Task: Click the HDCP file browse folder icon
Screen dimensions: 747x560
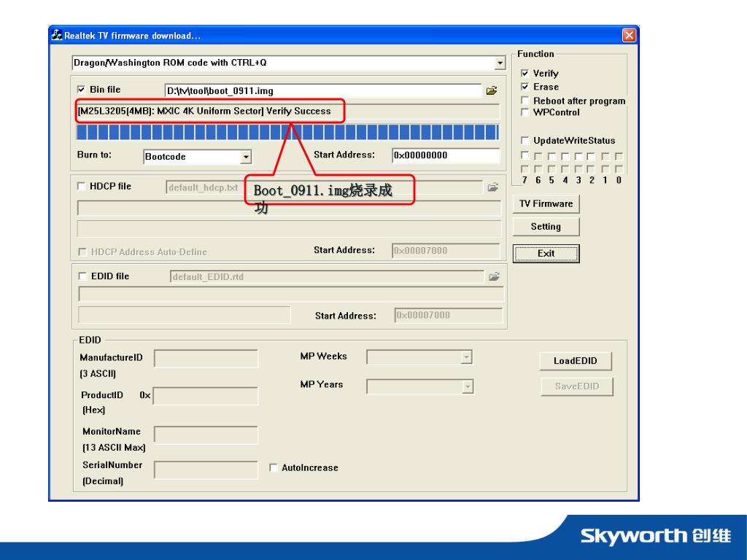Action: point(493,187)
